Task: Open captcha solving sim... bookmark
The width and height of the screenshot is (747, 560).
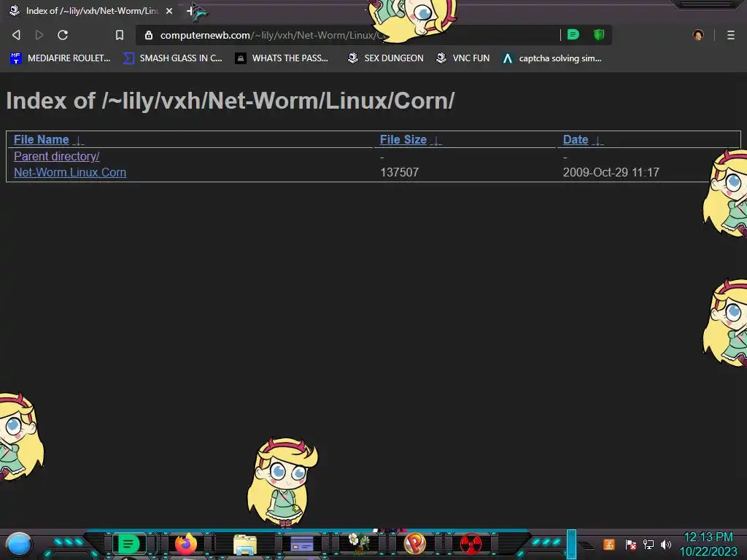Action: pyautogui.click(x=552, y=58)
